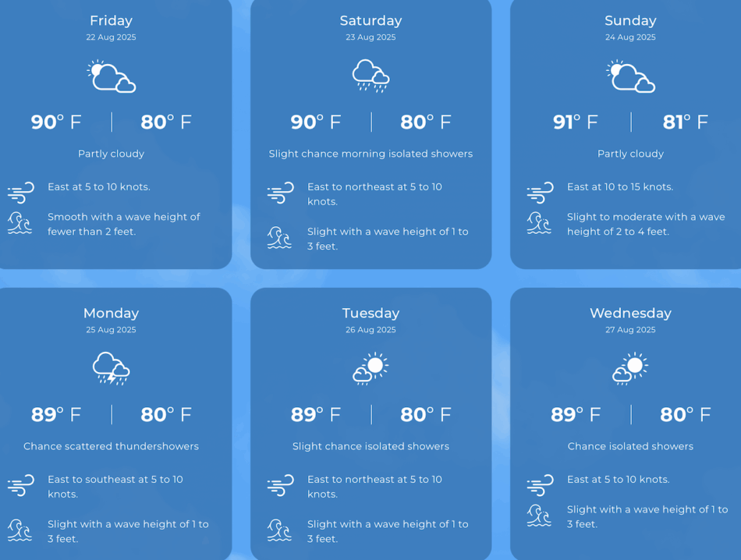
Task: Click Friday's partly cloudy weather icon
Action: 112,76
